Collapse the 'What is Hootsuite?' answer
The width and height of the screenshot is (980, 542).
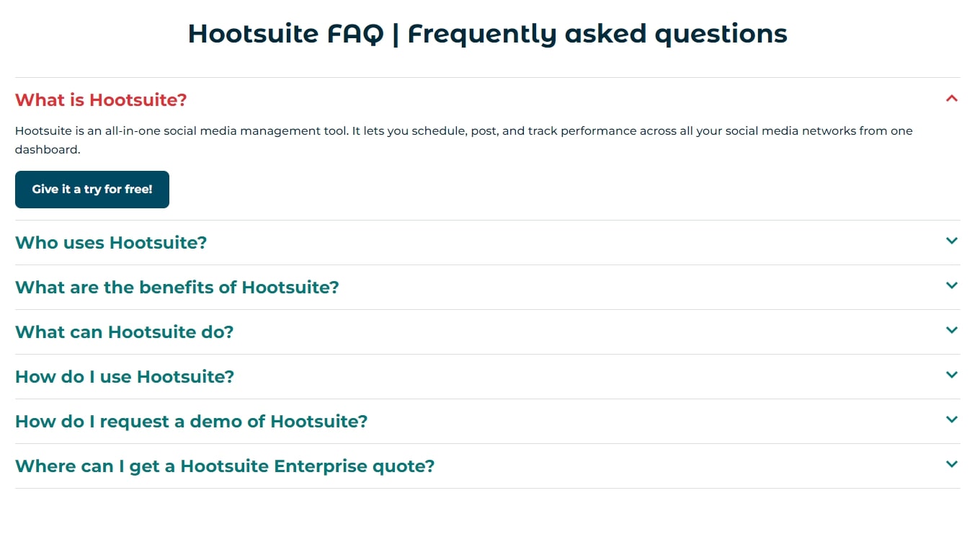pyautogui.click(x=100, y=99)
